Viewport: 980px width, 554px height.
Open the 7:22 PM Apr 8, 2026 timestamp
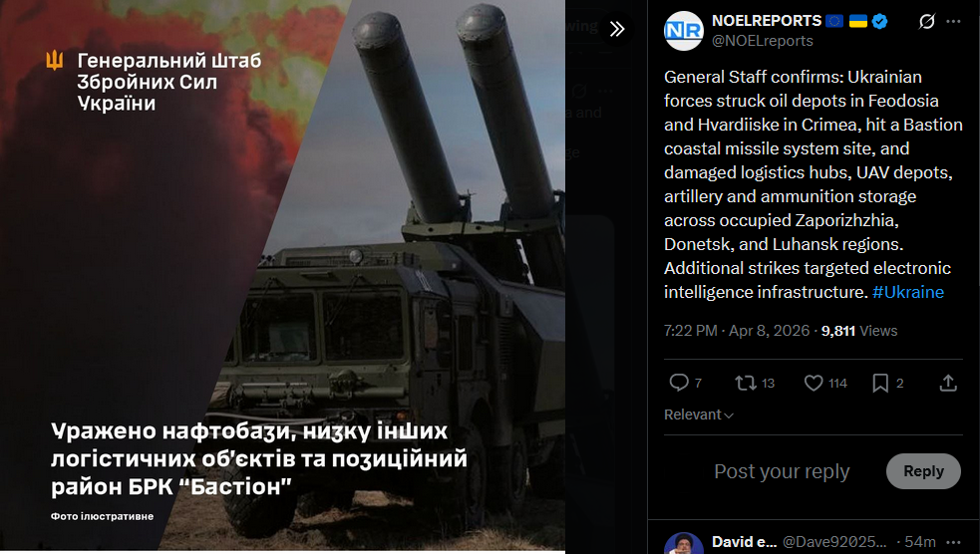pyautogui.click(x=737, y=331)
